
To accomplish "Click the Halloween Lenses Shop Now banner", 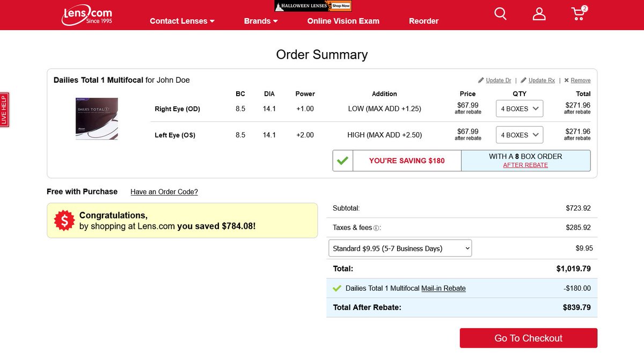I will pyautogui.click(x=313, y=6).
